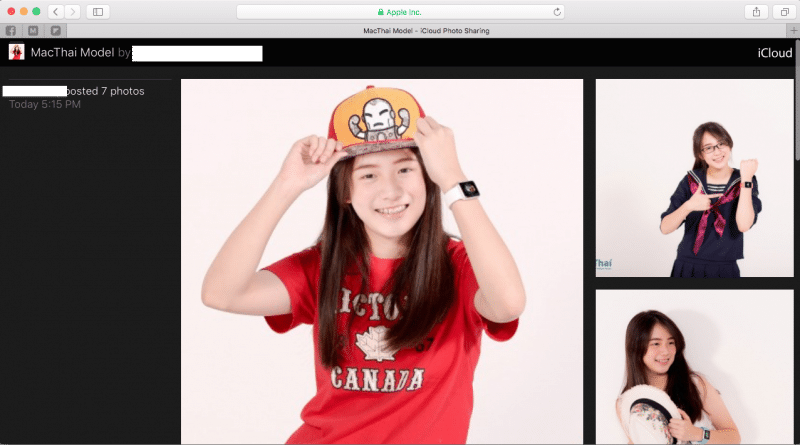Click the Apple Inc. address field

pyautogui.click(x=401, y=12)
